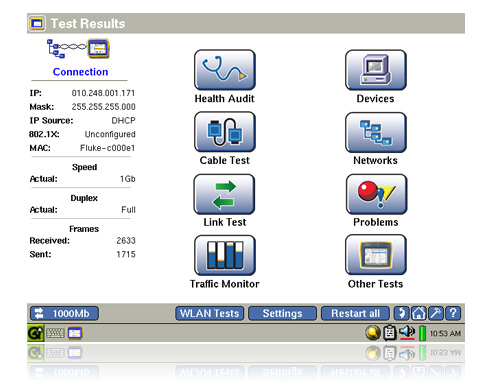Open the Traffic Monitor bar chart icon

coord(225,255)
